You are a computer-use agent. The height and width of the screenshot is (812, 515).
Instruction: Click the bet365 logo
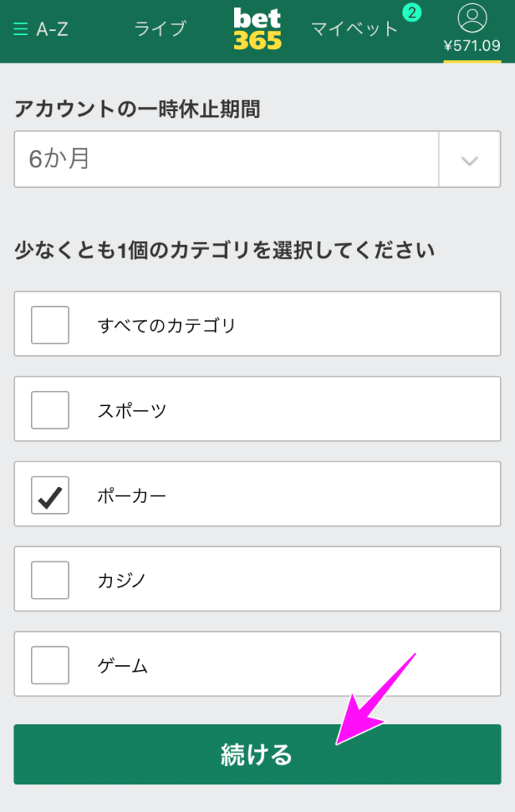tap(257, 27)
